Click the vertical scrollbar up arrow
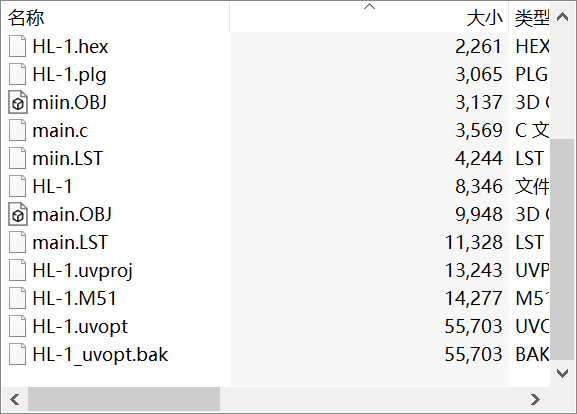The image size is (577, 414). pos(562,17)
